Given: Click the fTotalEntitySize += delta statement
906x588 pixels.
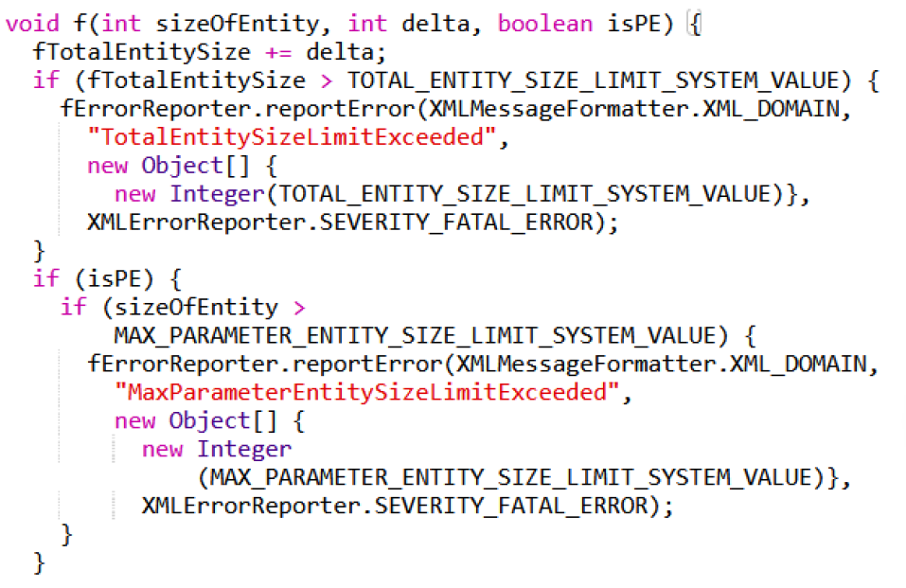Looking at the screenshot, I should click(x=209, y=52).
